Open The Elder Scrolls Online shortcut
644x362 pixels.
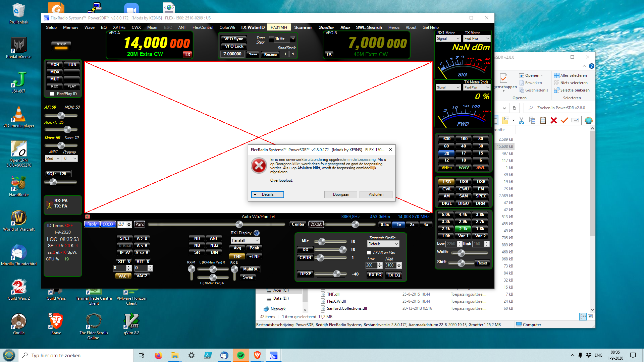(x=94, y=326)
